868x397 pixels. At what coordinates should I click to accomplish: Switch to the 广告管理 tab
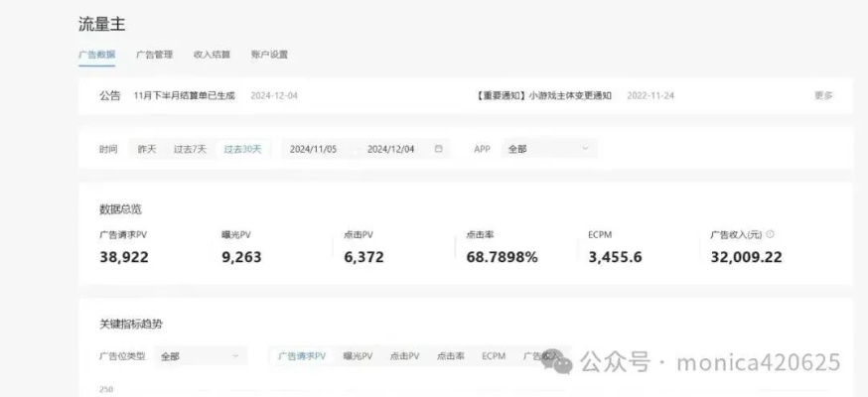(x=155, y=55)
